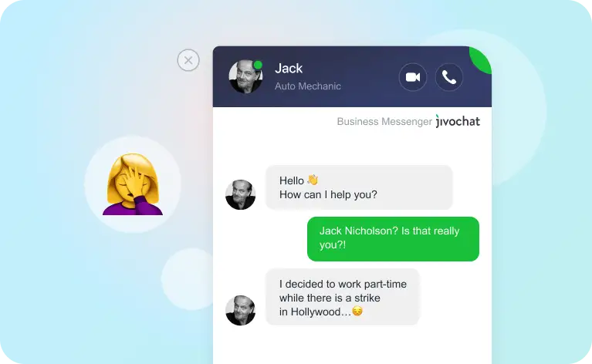Click the name Jack in header
Image resolution: width=592 pixels, height=364 pixels.
tap(289, 69)
